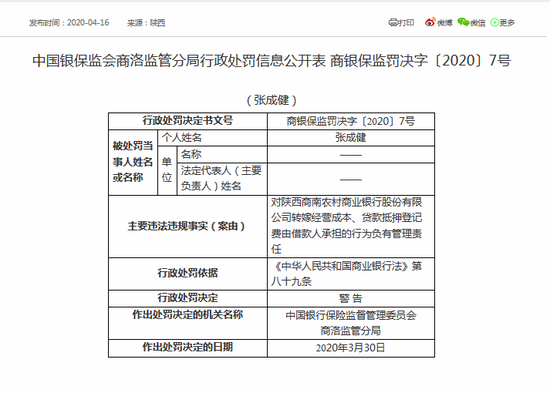Click the 警告 penalty decision cell
This screenshot has height=393, width=550.
(x=351, y=298)
